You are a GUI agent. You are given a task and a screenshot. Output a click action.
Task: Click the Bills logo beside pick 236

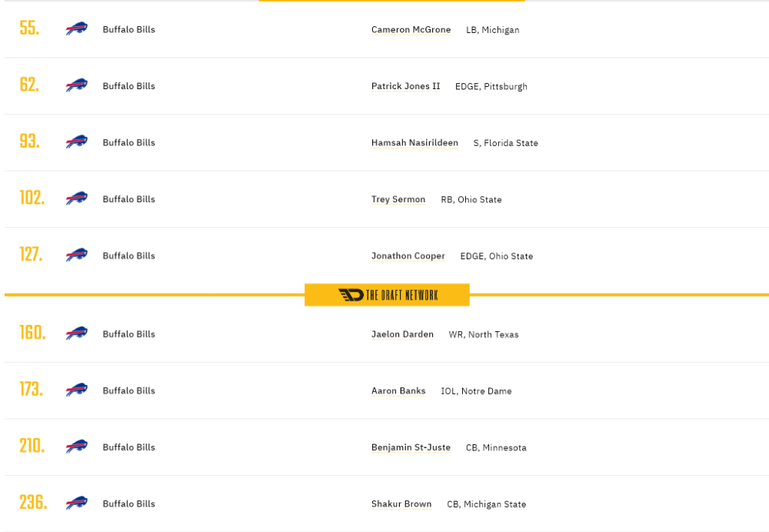(x=76, y=503)
